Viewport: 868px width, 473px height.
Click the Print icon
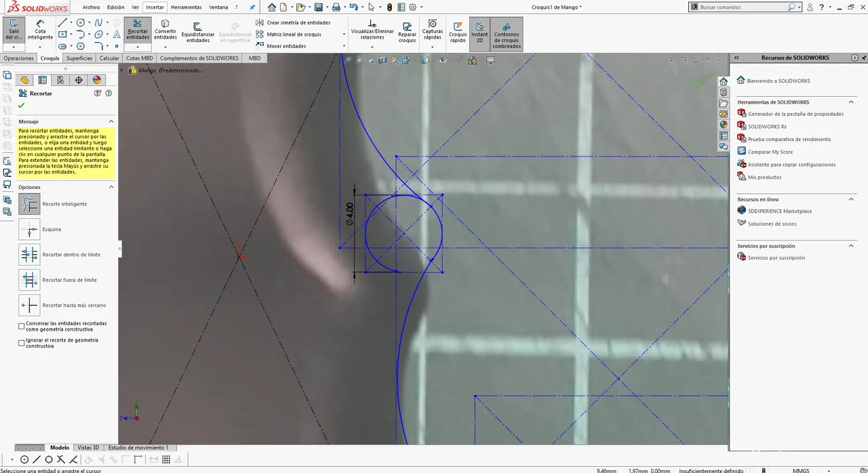pyautogui.click(x=336, y=7)
